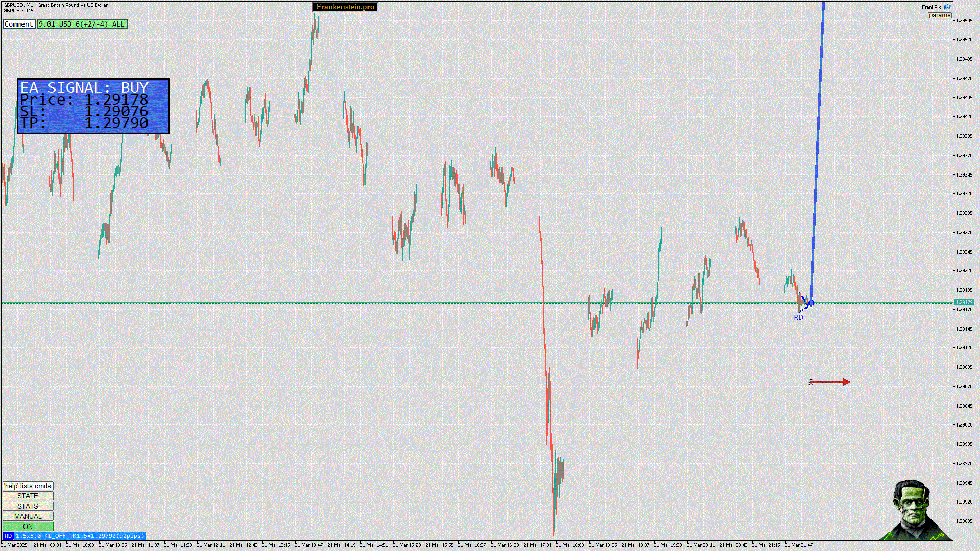Image resolution: width=980 pixels, height=551 pixels.
Task: Click the red stop-loss arrow marker
Action: point(830,382)
